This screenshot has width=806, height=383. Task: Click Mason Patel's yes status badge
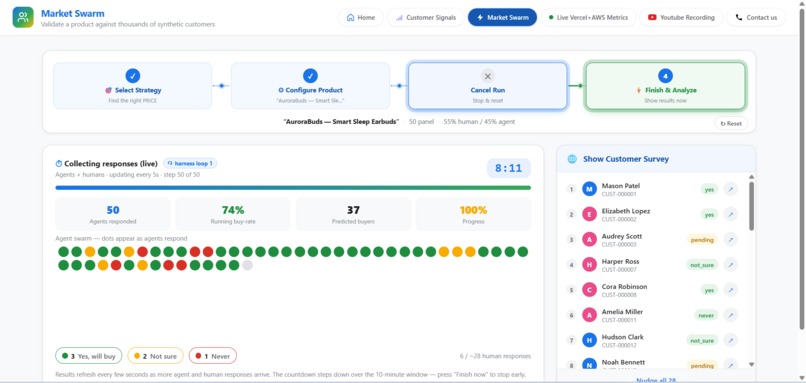click(x=709, y=189)
